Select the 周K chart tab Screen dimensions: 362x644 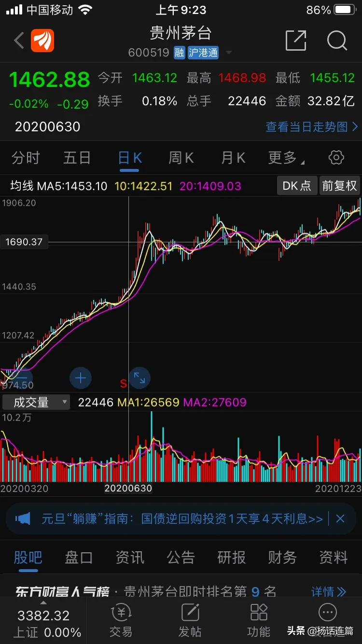[181, 157]
